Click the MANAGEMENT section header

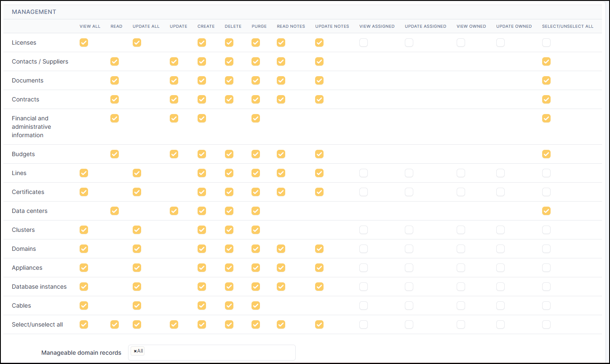pos(34,12)
